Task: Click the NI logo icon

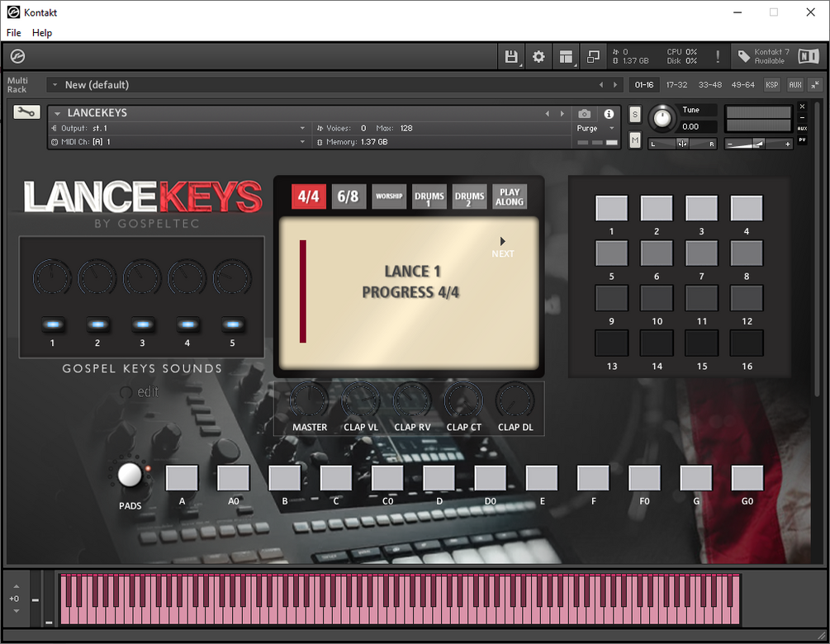Action: (x=809, y=57)
